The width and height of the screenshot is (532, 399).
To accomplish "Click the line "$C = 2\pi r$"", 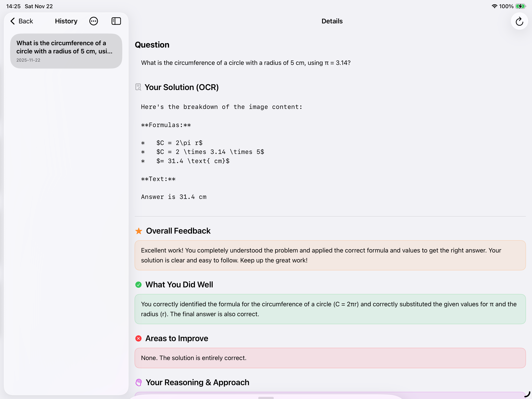I will tap(179, 143).
